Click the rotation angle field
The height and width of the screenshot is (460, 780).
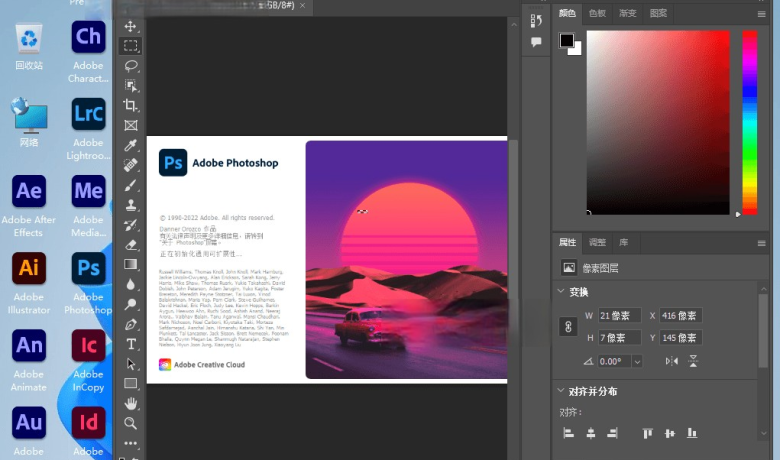tap(615, 362)
